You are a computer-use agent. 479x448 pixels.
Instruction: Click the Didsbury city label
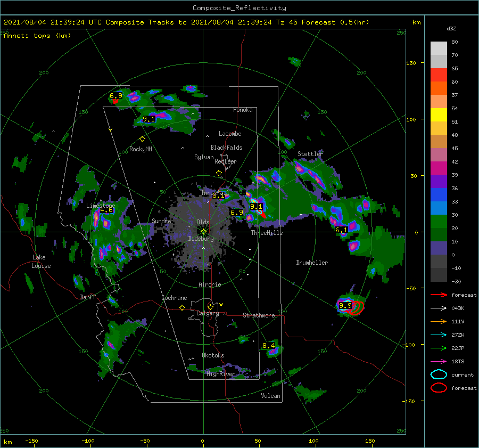point(201,239)
